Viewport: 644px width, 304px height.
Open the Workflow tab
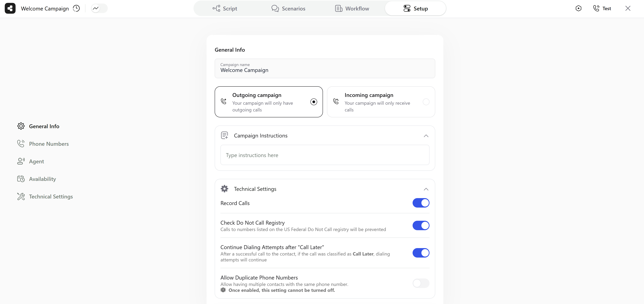pos(352,8)
